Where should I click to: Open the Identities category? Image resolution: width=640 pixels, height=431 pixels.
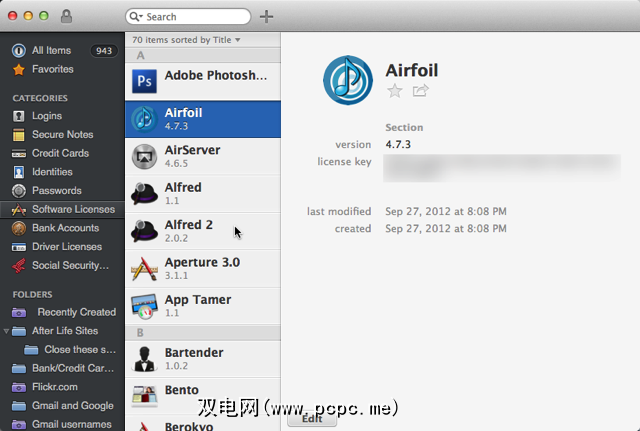[62, 172]
